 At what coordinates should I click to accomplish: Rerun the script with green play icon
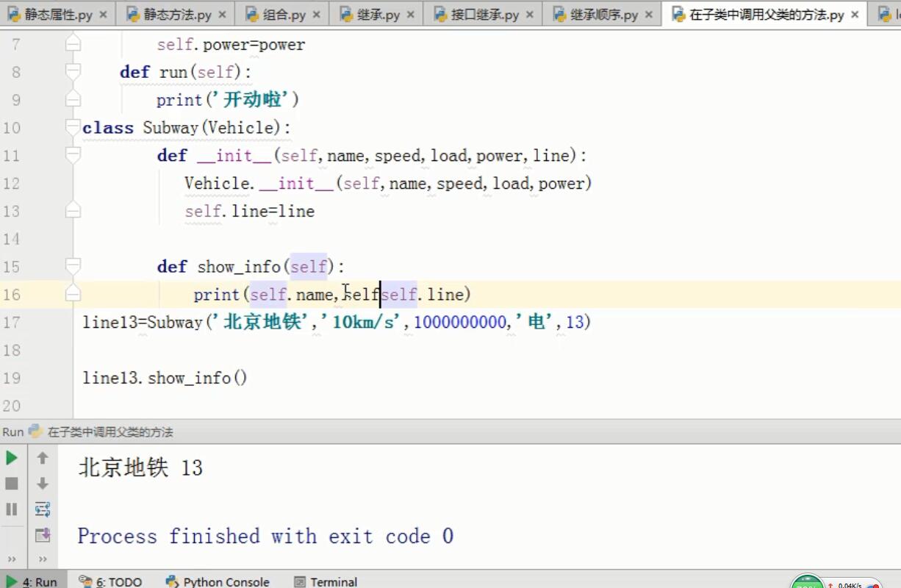click(x=12, y=458)
